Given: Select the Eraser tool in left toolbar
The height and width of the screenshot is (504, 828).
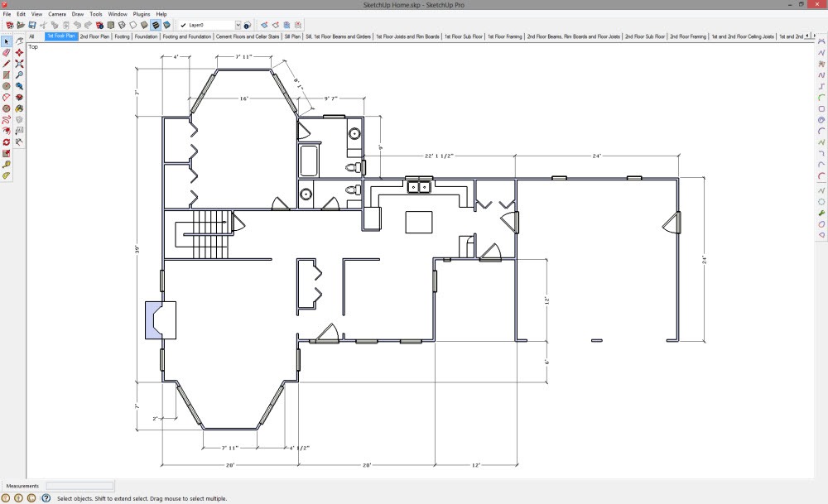Looking at the screenshot, I should 7,52.
